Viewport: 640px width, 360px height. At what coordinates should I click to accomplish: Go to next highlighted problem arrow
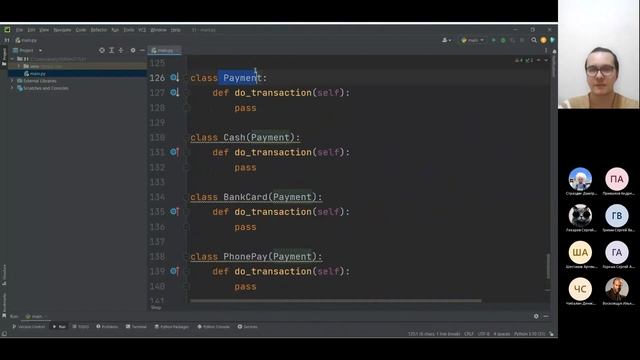[546, 60]
